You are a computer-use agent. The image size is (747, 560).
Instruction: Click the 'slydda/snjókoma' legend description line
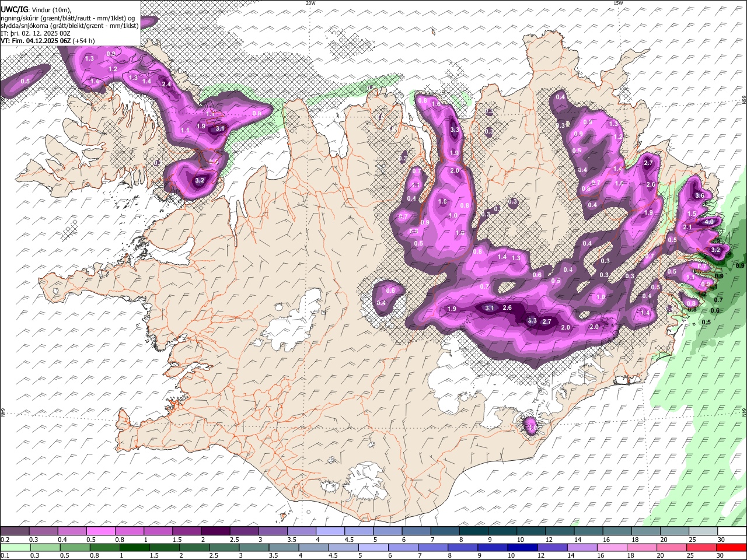pos(70,26)
